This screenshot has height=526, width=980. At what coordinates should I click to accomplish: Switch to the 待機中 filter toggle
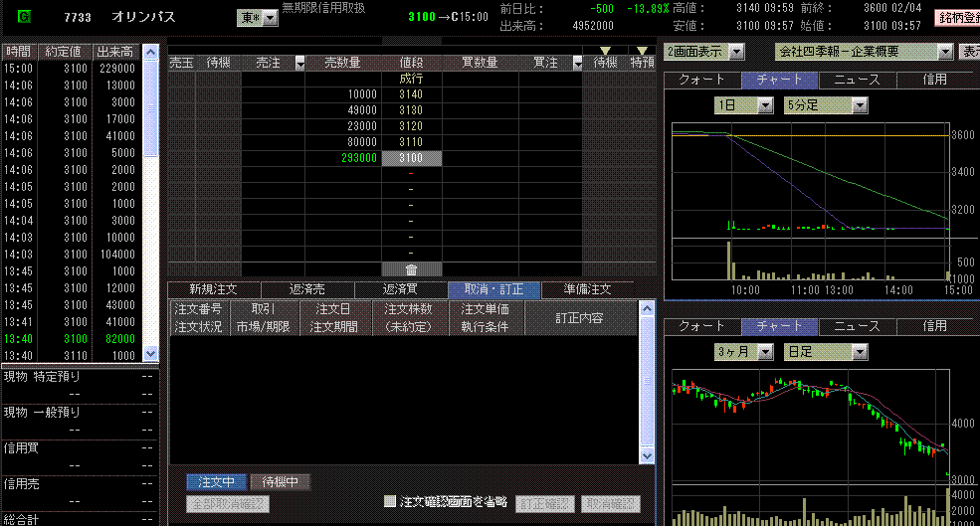point(280,482)
